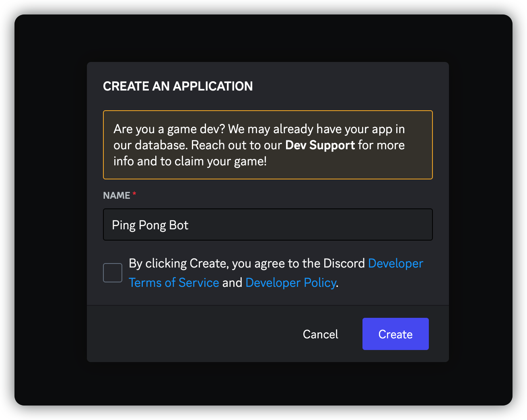The width and height of the screenshot is (527, 420).
Task: Click the CREATE AN APPLICATION heading
Action: 178,86
